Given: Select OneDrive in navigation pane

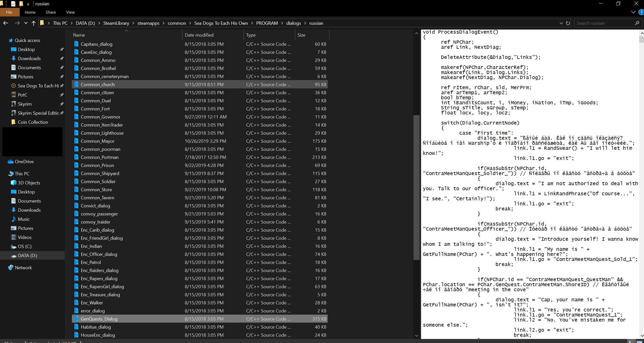Looking at the screenshot, I should click(24, 161).
